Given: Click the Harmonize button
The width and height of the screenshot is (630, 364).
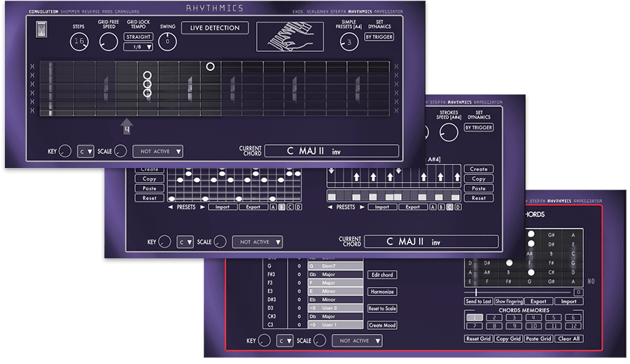Looking at the screenshot, I should (382, 292).
